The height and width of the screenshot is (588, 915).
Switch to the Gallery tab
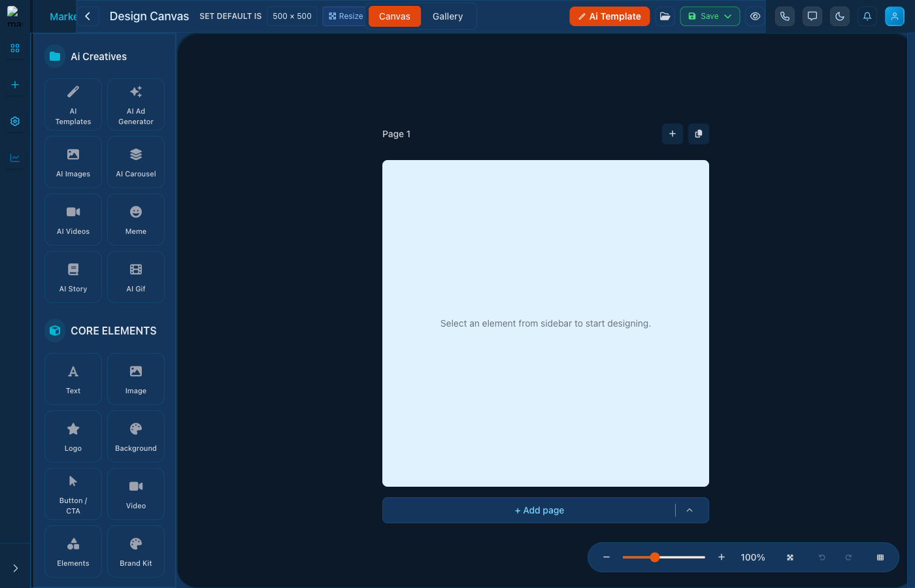[x=448, y=16]
